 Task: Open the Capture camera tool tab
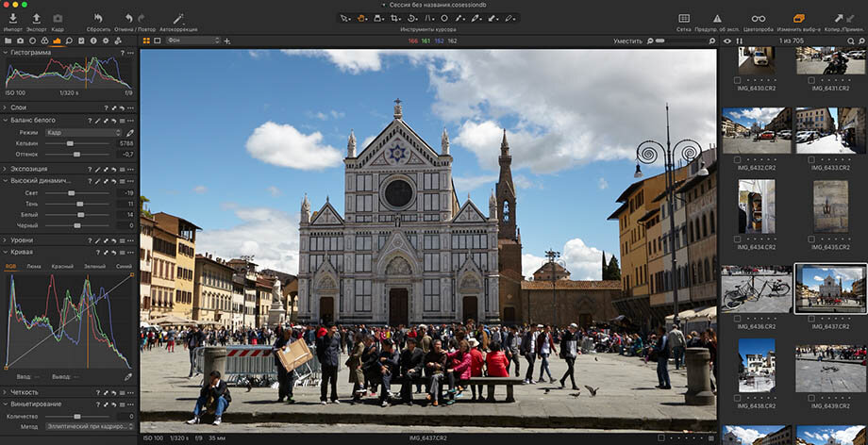(x=20, y=41)
